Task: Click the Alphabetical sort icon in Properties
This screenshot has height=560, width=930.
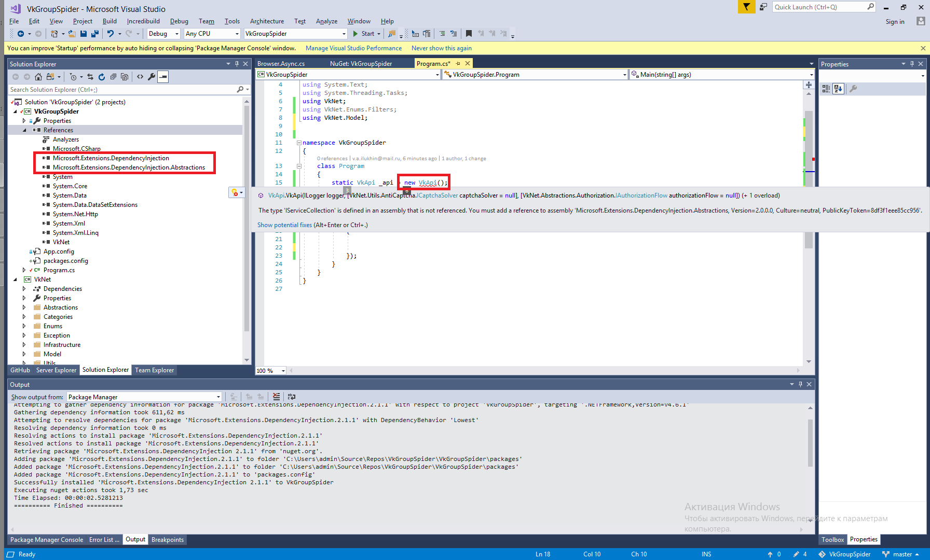Action: coord(839,89)
